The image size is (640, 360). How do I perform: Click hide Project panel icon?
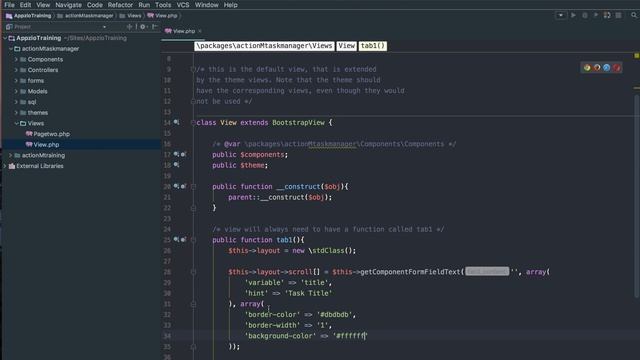(155, 27)
